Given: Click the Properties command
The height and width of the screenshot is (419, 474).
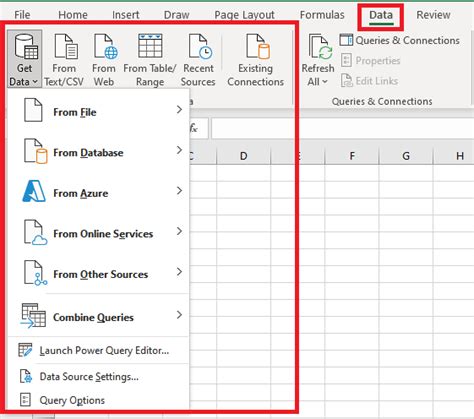Looking at the screenshot, I should 370,61.
